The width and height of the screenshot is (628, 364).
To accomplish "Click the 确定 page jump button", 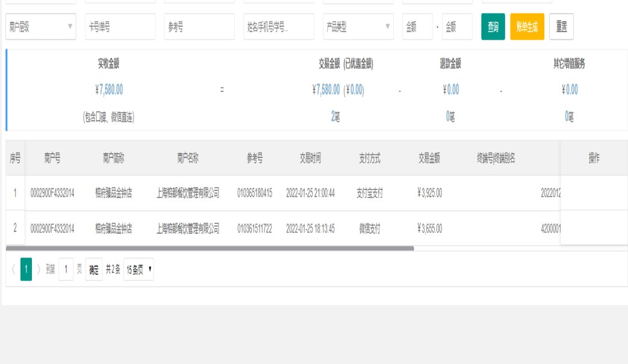I will pyautogui.click(x=94, y=270).
